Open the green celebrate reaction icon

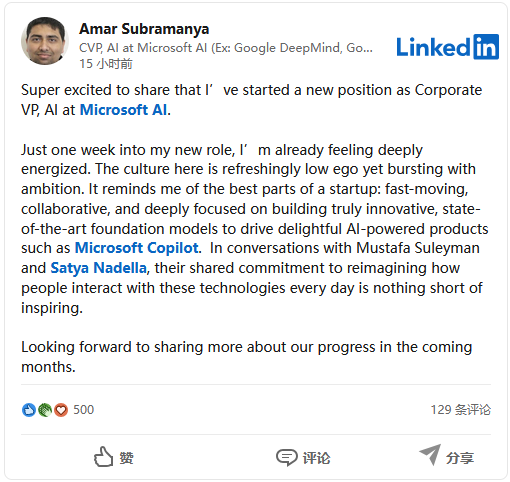coord(45,410)
